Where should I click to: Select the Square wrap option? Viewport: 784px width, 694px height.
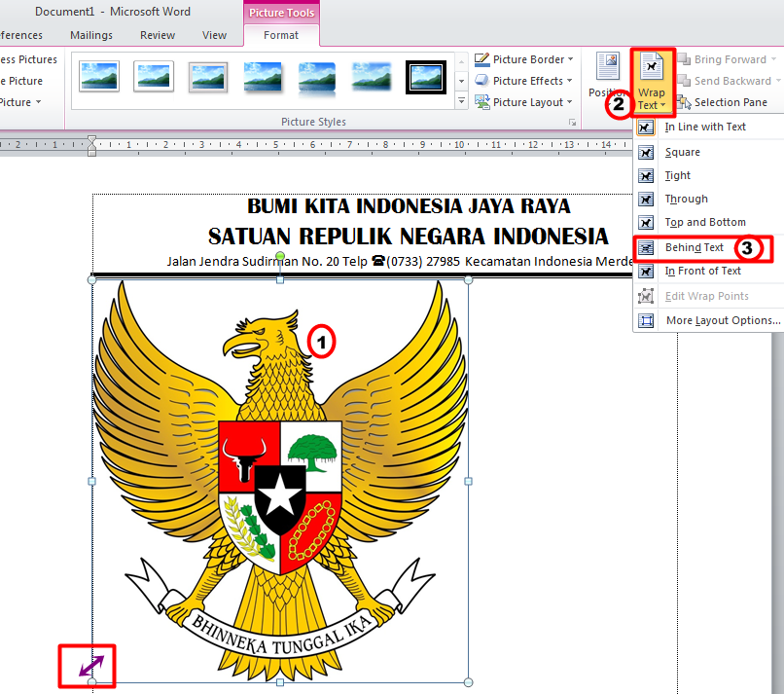point(683,151)
